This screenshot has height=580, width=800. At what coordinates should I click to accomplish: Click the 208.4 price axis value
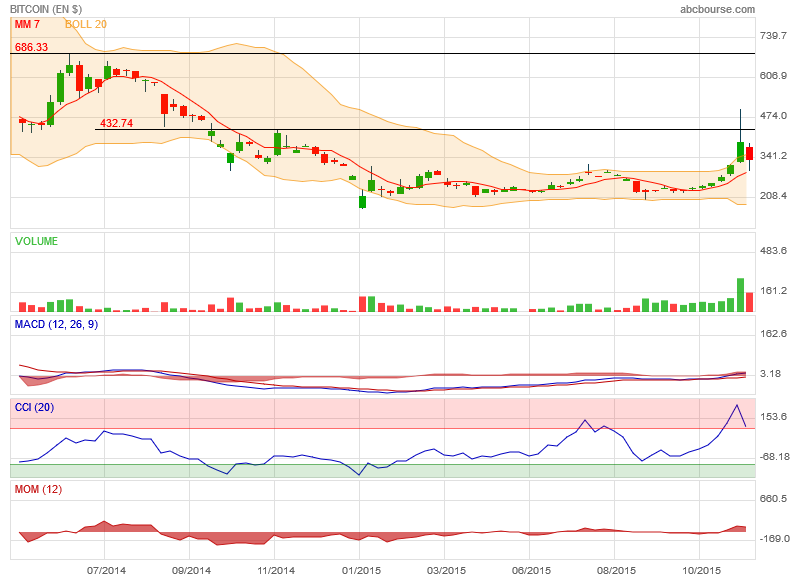(776, 196)
